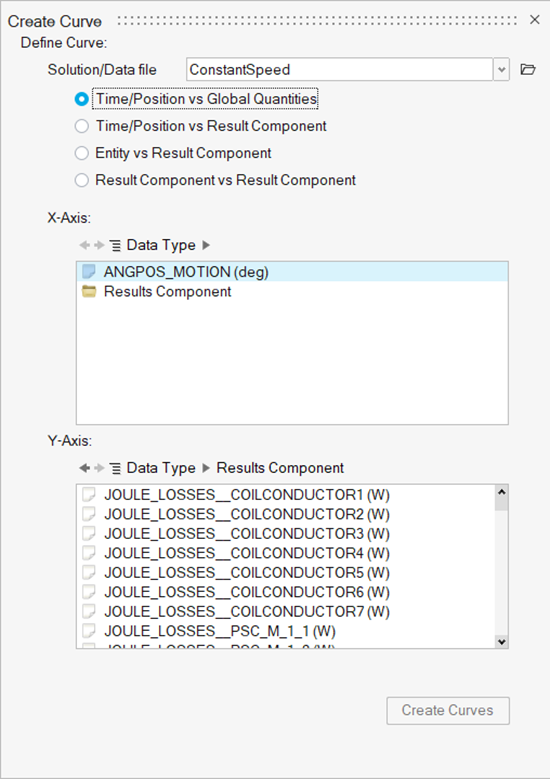Open X-Axis hierarchy list icon
The image size is (550, 779).
point(115,245)
